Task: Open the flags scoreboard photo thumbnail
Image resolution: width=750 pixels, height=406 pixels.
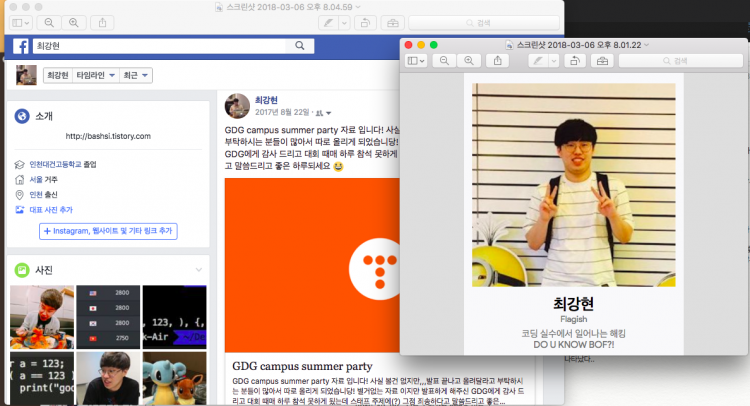Action: tap(108, 317)
